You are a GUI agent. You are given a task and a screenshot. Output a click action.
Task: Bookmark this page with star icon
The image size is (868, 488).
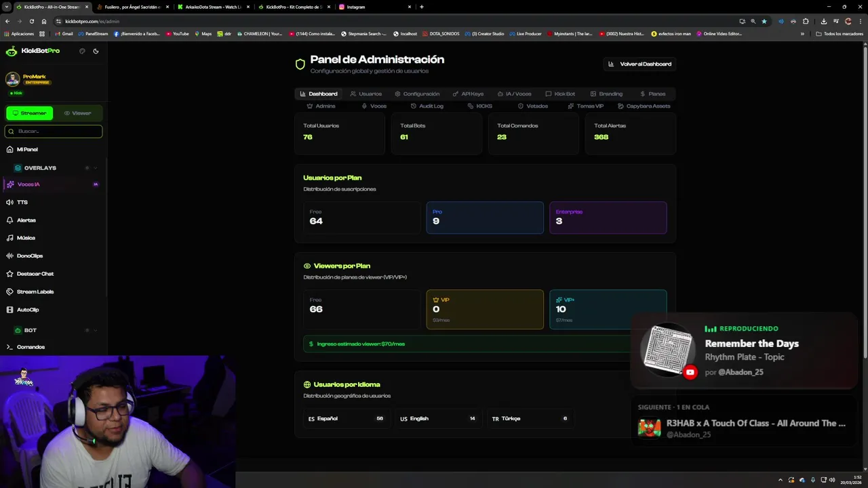coord(764,21)
